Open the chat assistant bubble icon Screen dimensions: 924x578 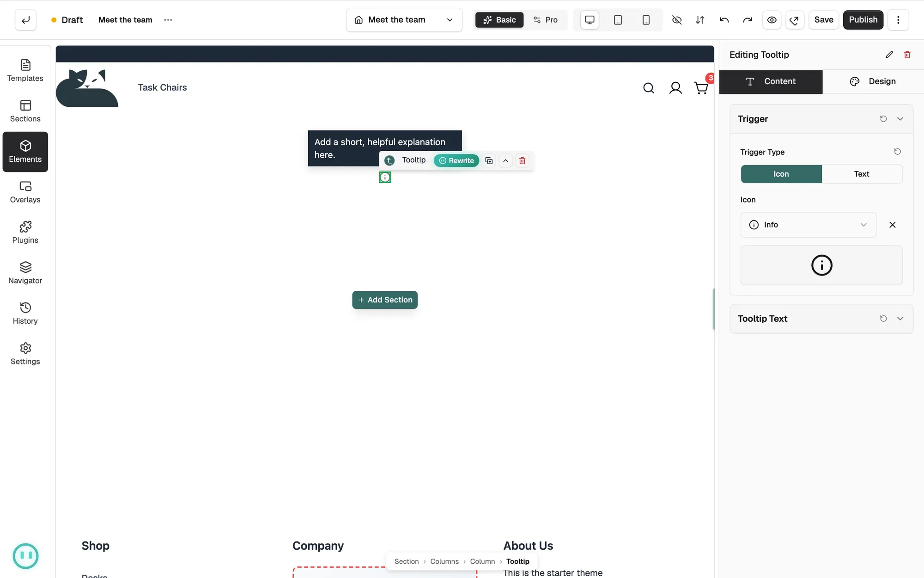[x=25, y=556]
